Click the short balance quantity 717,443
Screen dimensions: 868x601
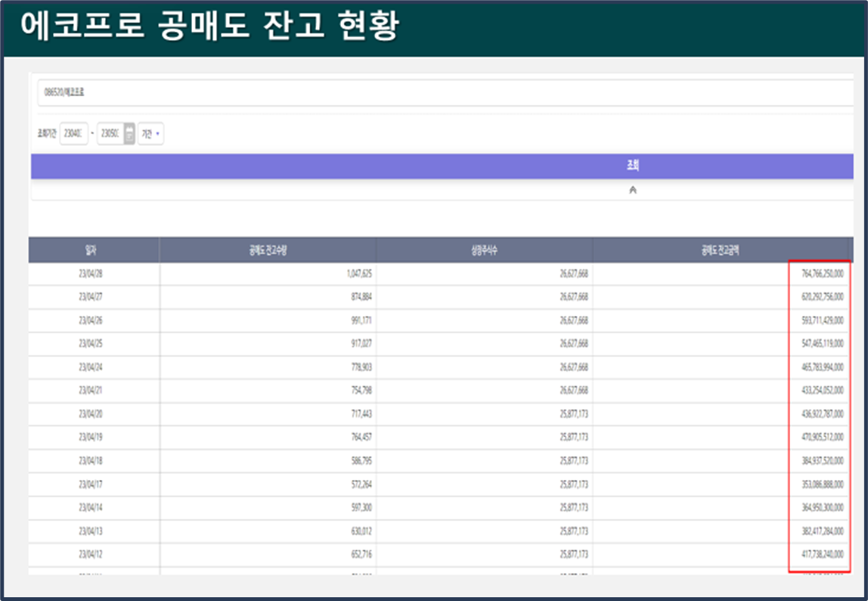tap(361, 414)
